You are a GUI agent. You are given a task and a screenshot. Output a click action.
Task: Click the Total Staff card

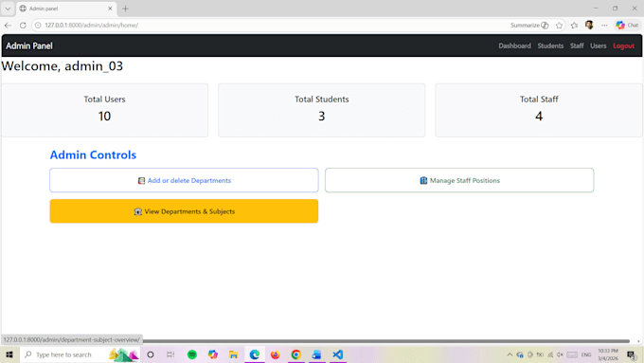point(539,110)
